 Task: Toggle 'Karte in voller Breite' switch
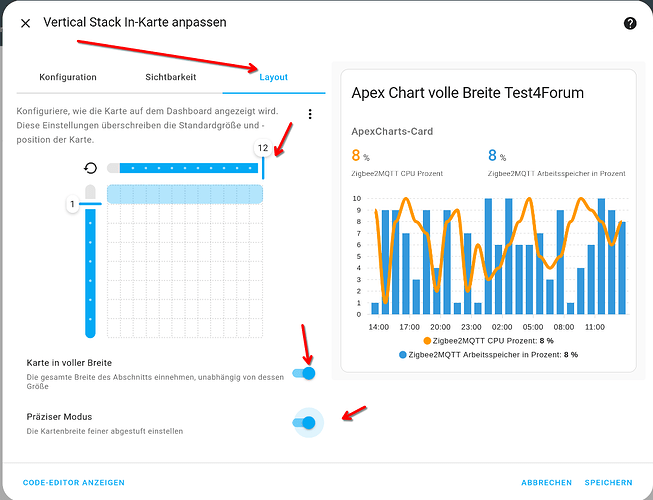304,373
